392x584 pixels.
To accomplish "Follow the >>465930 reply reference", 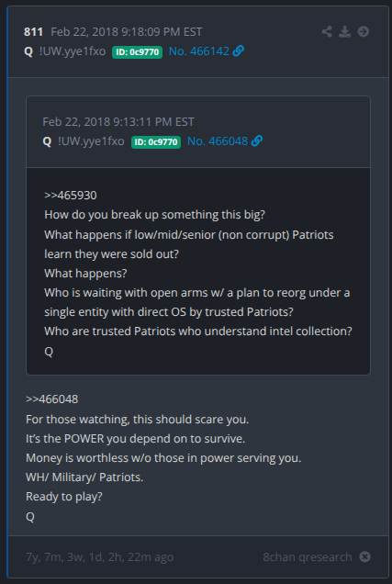I will 71,196.
